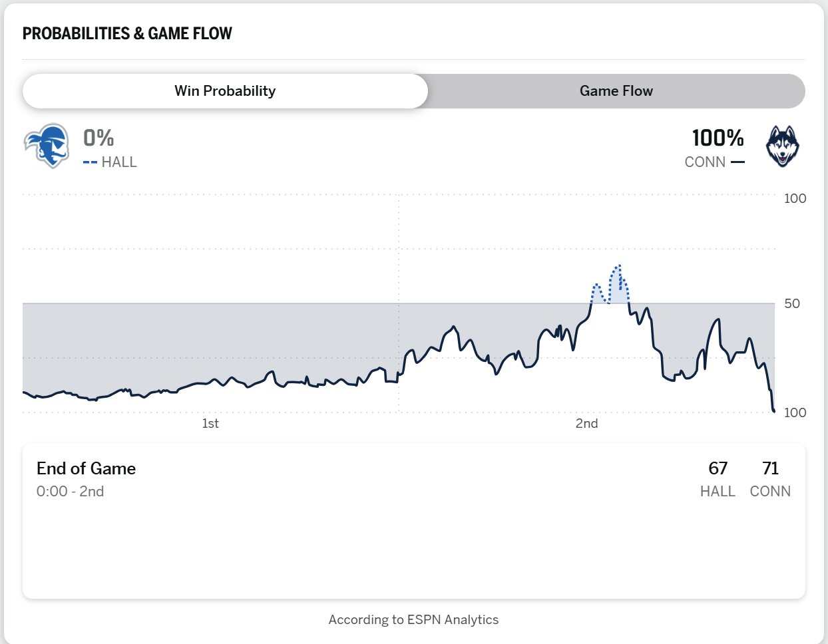Click the End of Game heading

pyautogui.click(x=86, y=468)
